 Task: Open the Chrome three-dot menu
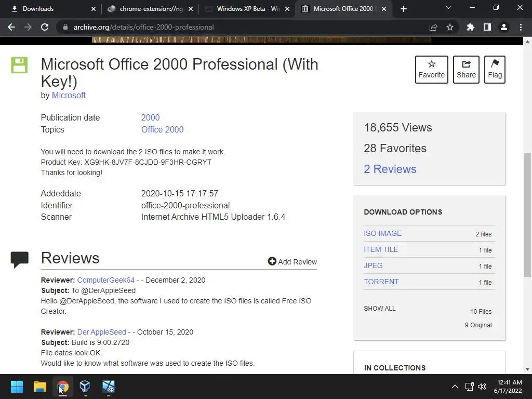tap(521, 27)
